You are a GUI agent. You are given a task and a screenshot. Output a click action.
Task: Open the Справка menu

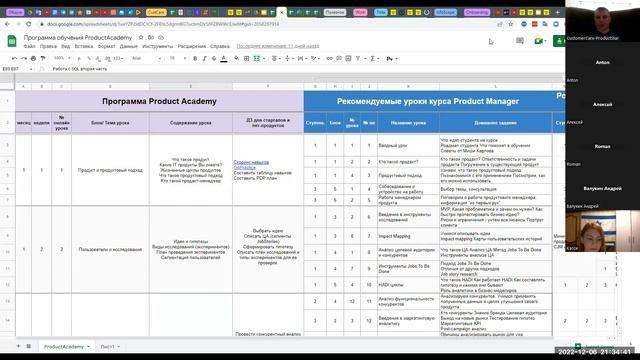coord(220,46)
